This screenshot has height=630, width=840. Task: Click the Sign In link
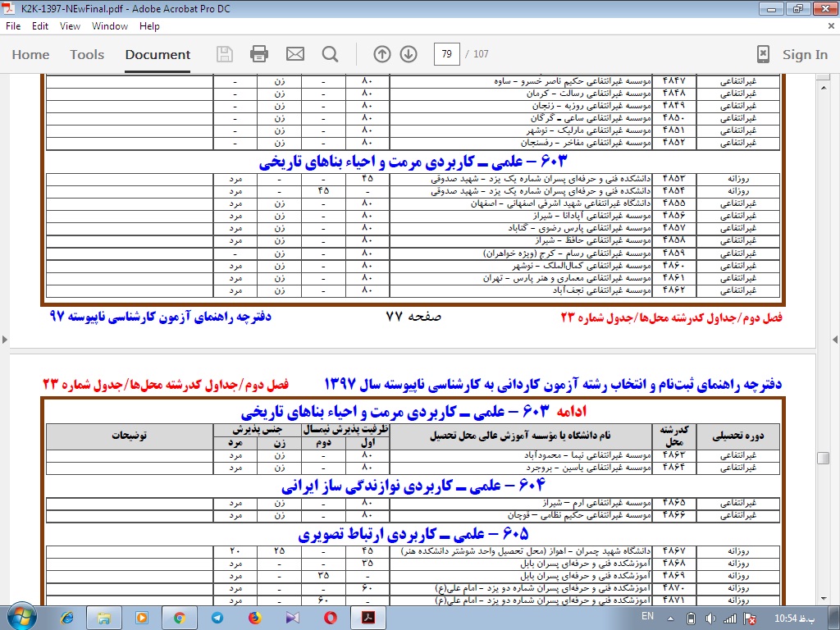click(x=805, y=55)
